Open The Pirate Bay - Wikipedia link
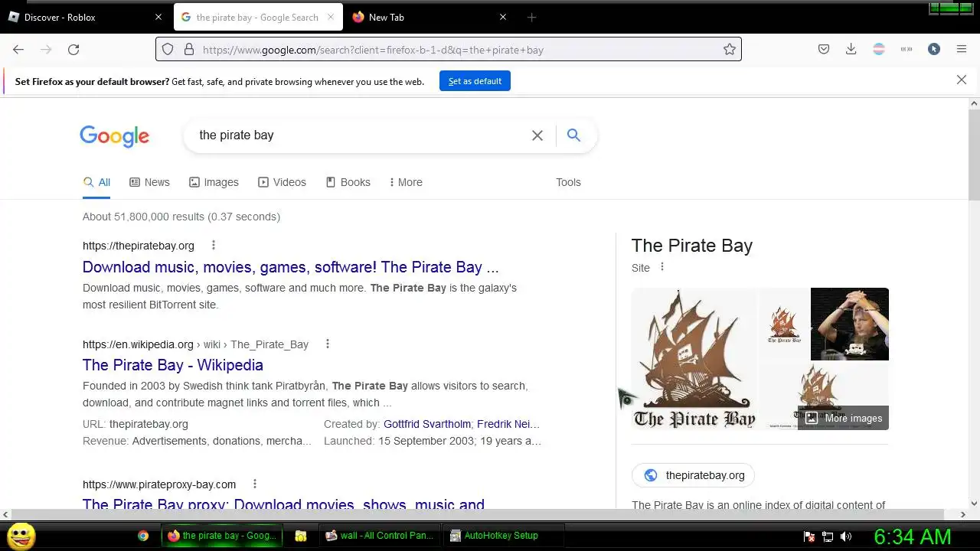The height and width of the screenshot is (551, 980). click(173, 365)
